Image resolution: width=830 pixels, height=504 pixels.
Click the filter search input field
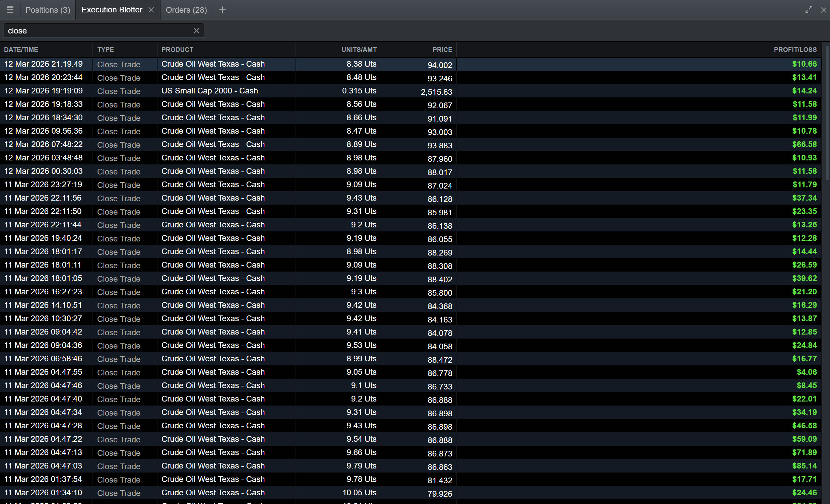(98, 30)
